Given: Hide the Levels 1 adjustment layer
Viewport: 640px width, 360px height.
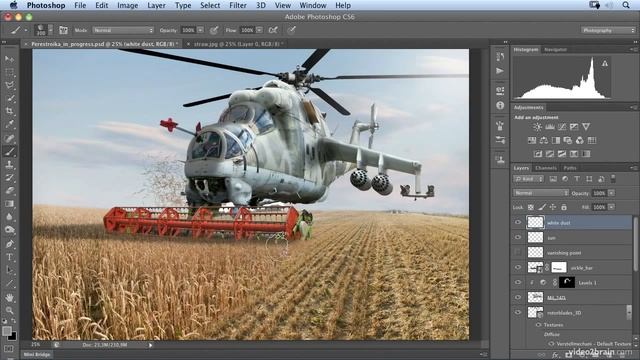Looking at the screenshot, I should coord(518,282).
